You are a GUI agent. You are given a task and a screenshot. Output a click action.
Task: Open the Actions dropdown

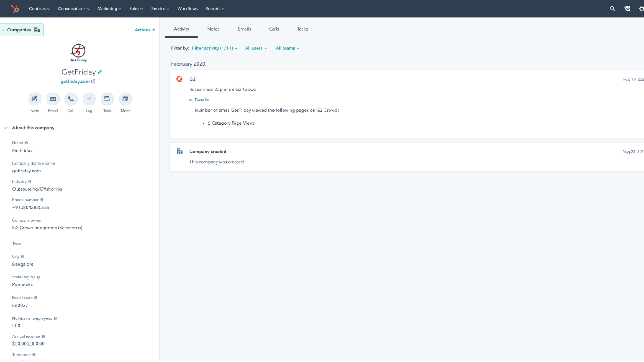[145, 30]
